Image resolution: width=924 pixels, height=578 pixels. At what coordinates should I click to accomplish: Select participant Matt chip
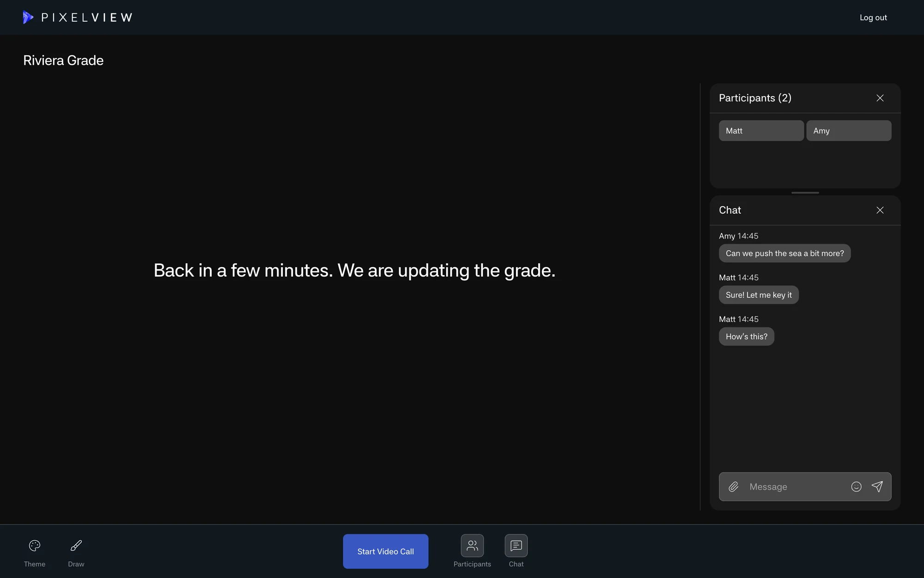click(x=761, y=131)
